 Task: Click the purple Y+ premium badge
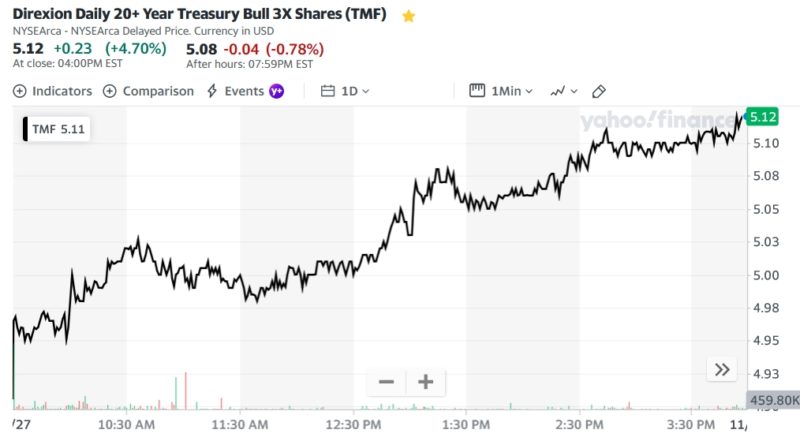(x=277, y=91)
